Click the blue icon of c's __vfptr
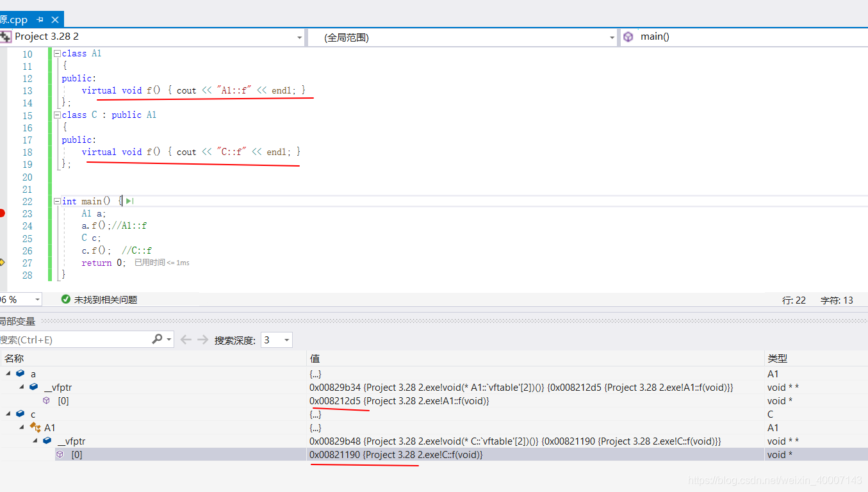 click(47, 441)
